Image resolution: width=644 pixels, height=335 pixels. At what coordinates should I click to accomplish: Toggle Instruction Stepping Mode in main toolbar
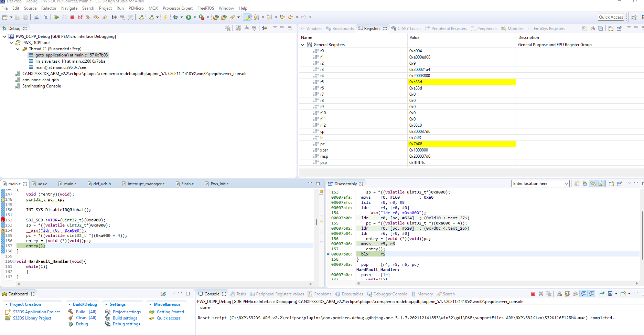tap(114, 17)
